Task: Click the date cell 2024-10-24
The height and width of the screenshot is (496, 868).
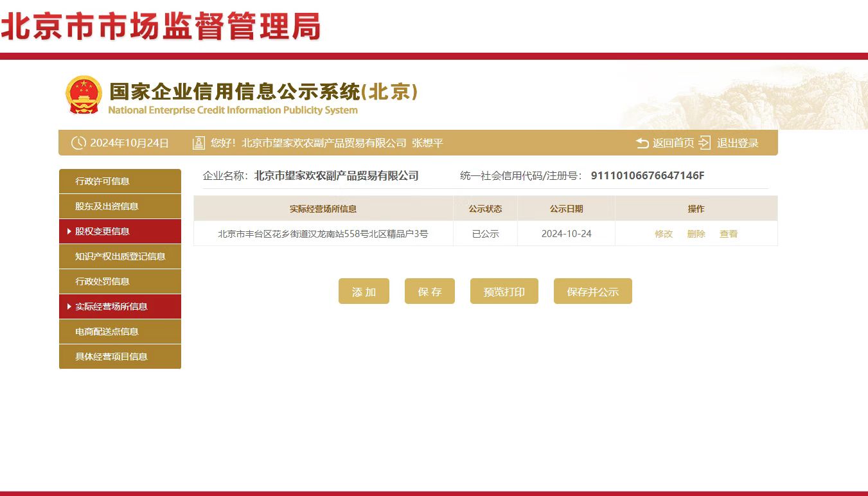Action: pyautogui.click(x=566, y=234)
